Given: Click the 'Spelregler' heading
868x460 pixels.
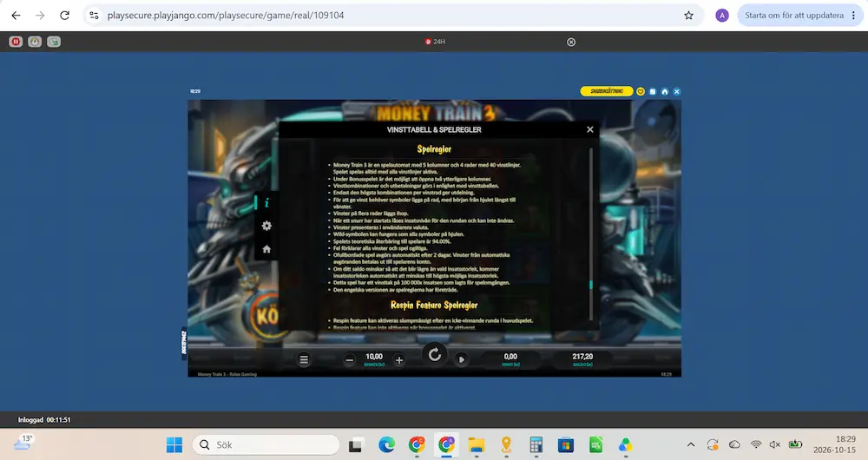Looking at the screenshot, I should pos(434,149).
